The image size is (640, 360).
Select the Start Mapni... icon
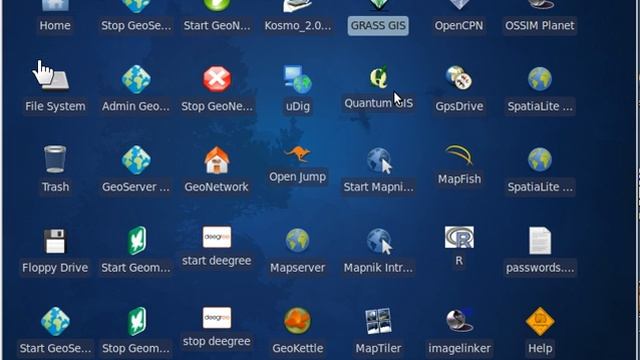379,160
